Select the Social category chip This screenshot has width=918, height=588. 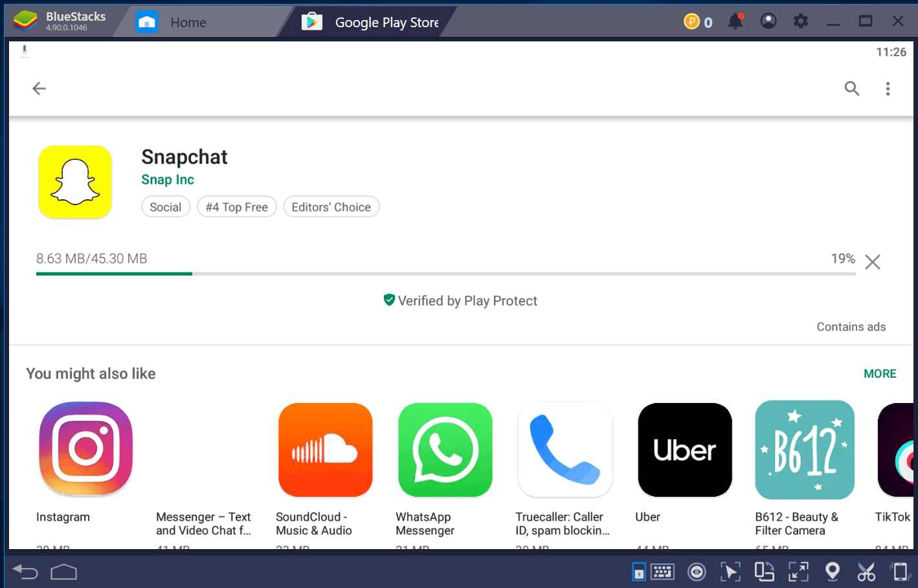(x=166, y=207)
